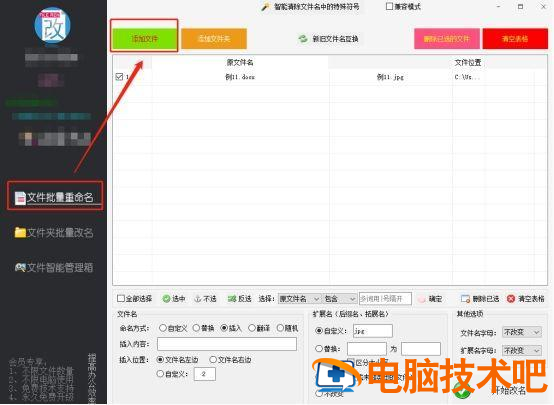Click the 插入内容 text field

(x=227, y=344)
